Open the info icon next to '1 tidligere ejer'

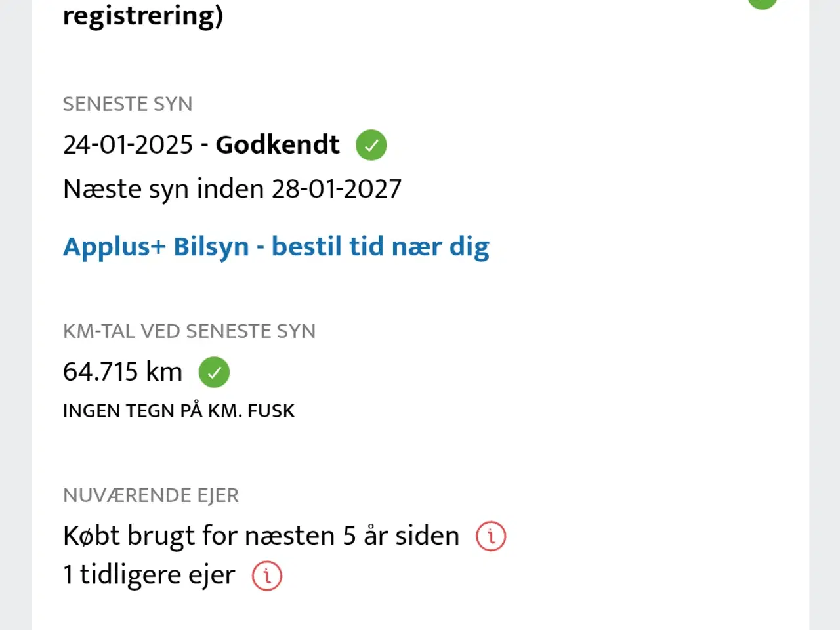tap(266, 575)
